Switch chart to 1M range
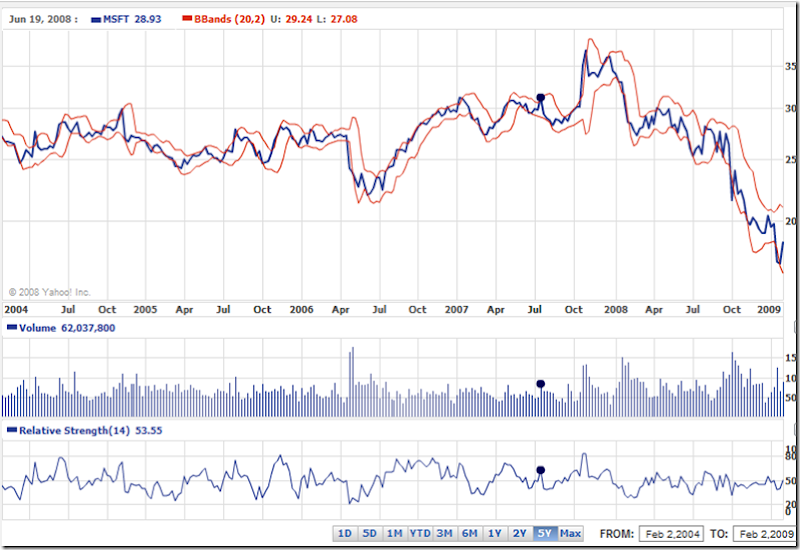This screenshot has height=550, width=800. (x=395, y=534)
